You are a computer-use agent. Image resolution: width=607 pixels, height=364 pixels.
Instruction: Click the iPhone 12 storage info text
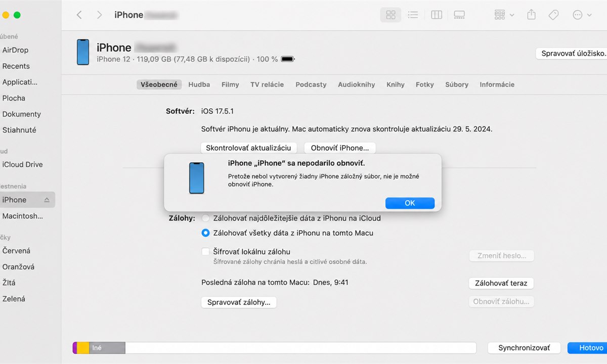(x=187, y=59)
